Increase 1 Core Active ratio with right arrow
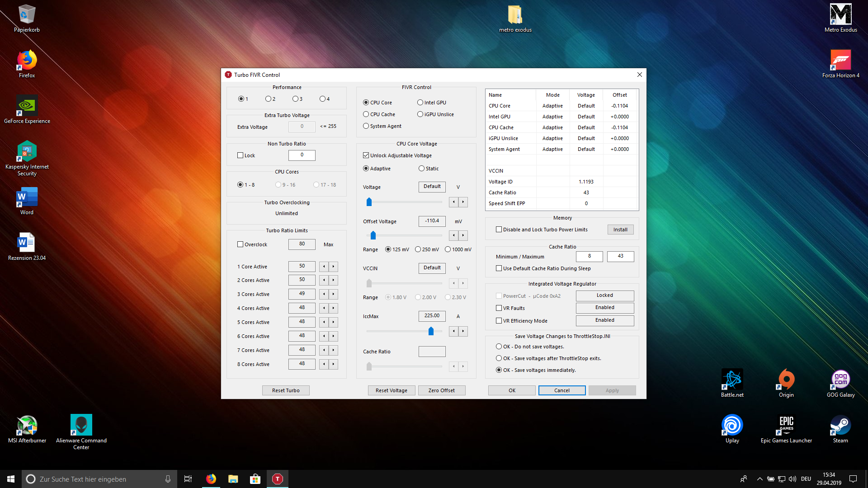 point(334,267)
